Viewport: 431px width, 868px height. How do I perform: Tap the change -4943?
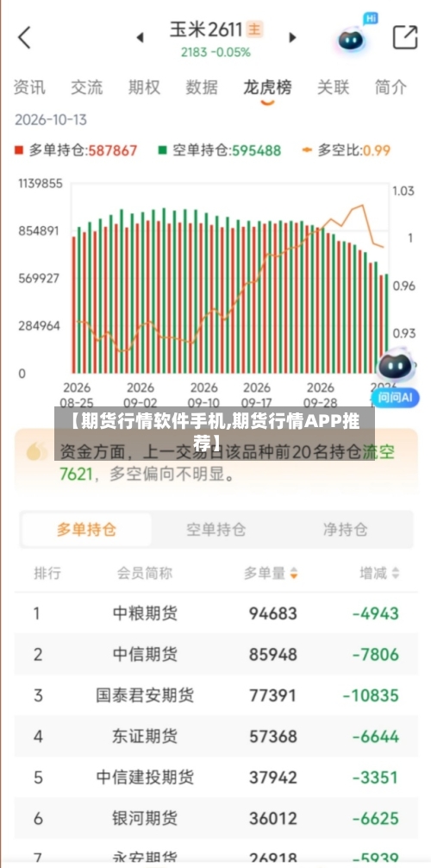click(x=376, y=613)
